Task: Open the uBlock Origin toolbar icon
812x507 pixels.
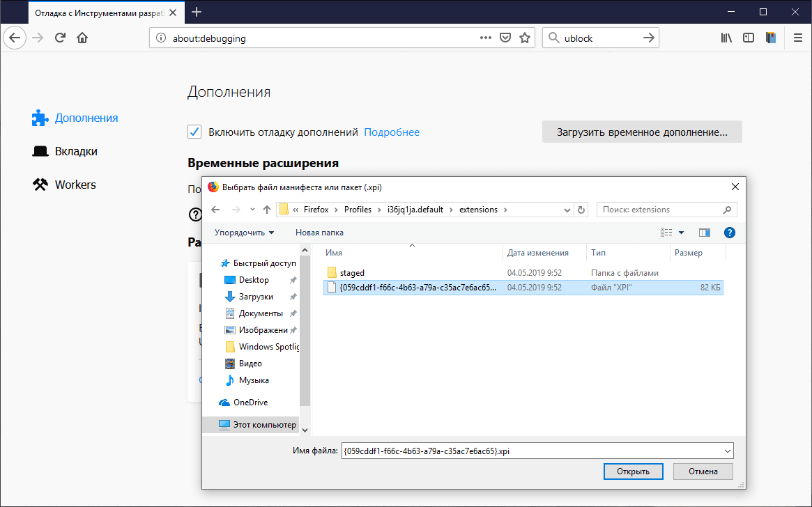Action: point(770,37)
